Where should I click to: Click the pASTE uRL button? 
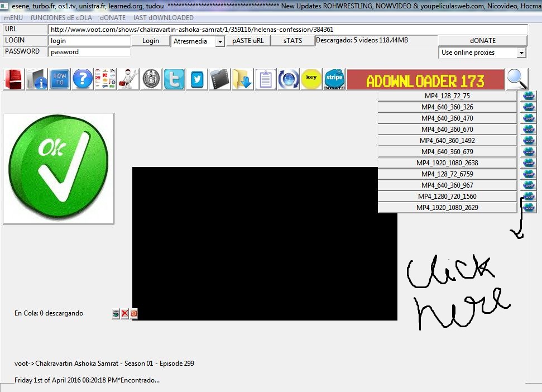pyautogui.click(x=248, y=41)
